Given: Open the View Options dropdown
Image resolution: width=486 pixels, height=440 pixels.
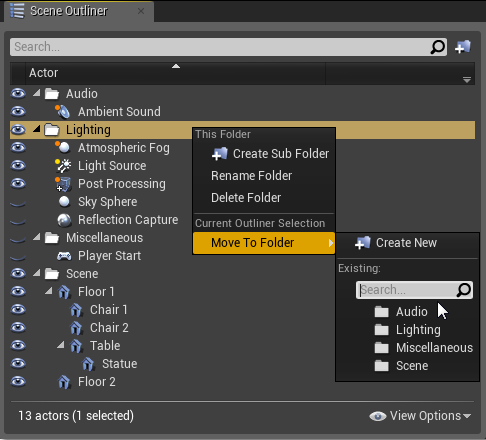Looking at the screenshot, I should click(420, 416).
